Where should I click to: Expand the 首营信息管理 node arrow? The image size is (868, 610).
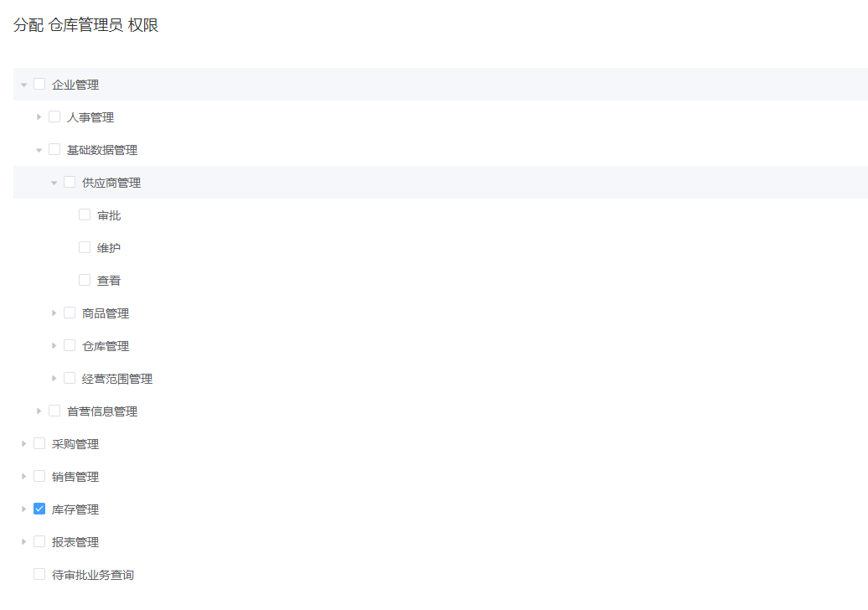39,411
